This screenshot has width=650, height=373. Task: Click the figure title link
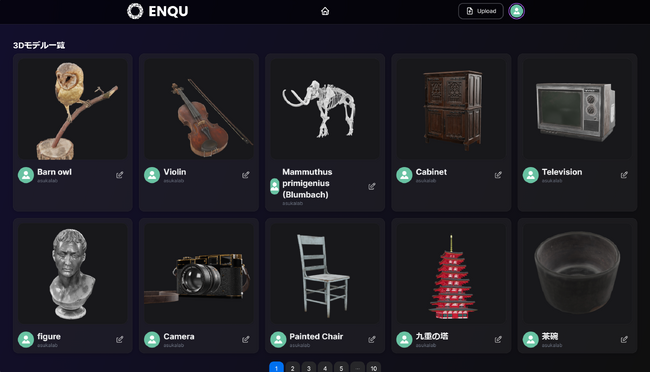(x=49, y=337)
